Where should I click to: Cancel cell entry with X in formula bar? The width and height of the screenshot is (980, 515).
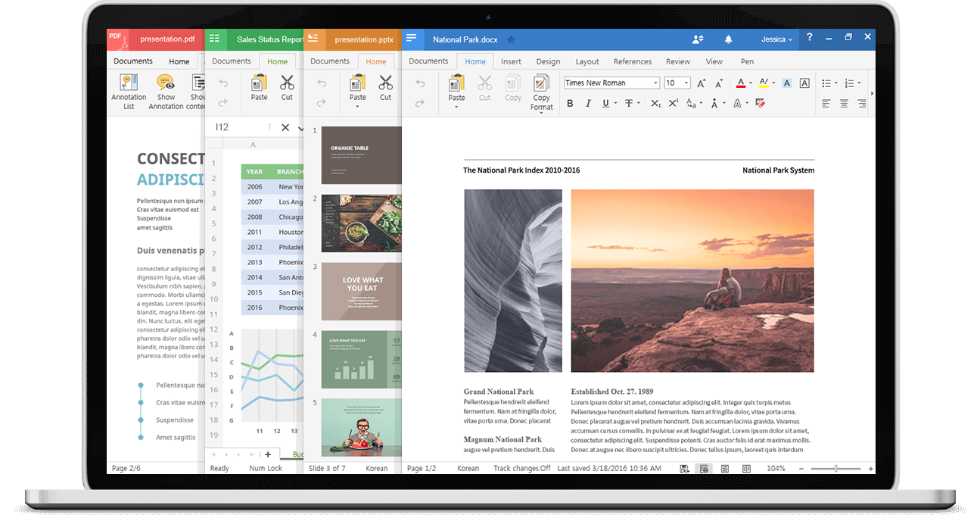point(285,127)
